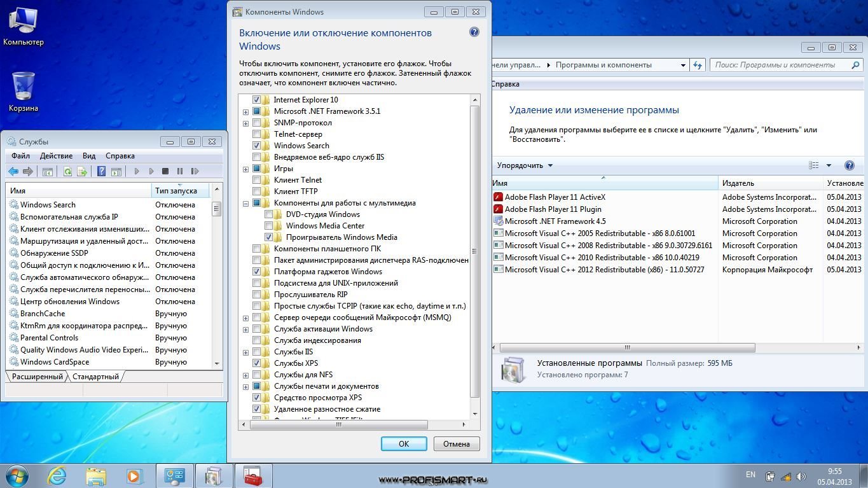Image resolution: width=868 pixels, height=488 pixels.
Task: Click the volume speaker tray icon
Action: point(801,476)
